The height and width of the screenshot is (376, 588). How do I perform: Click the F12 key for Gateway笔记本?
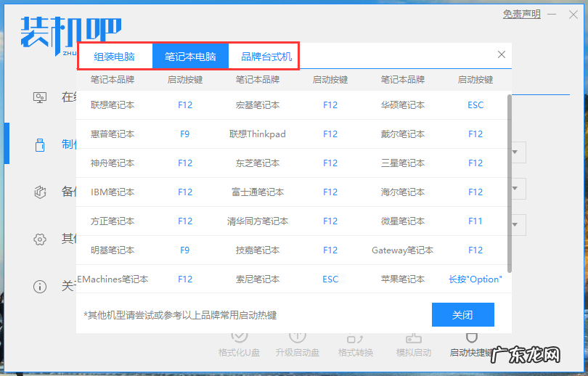click(475, 250)
